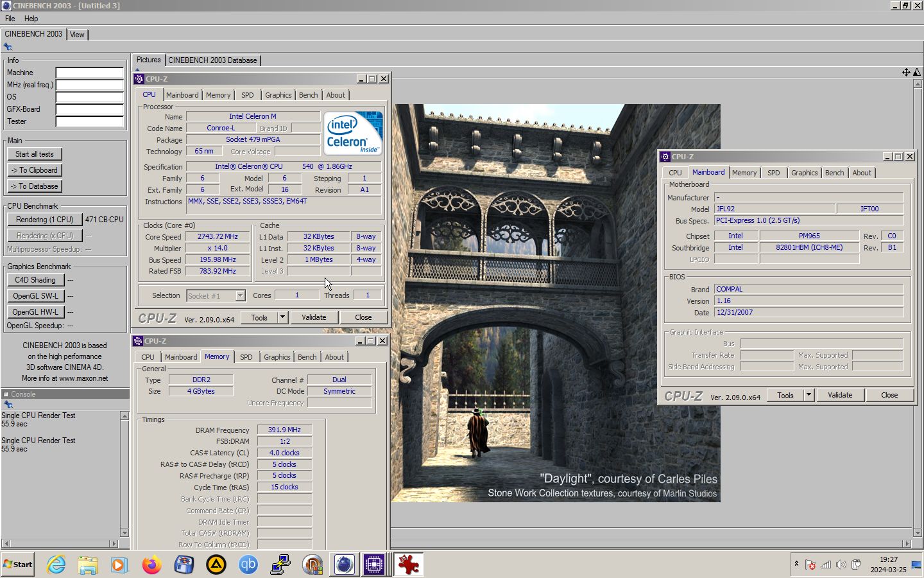
Task: Click the network signal tray icon
Action: [826, 565]
